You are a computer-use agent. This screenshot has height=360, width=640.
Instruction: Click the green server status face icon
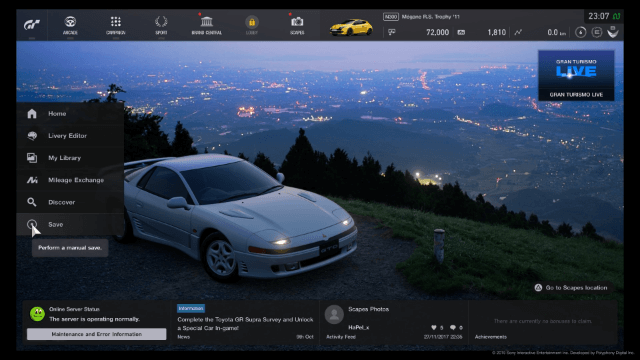[x=37, y=314]
